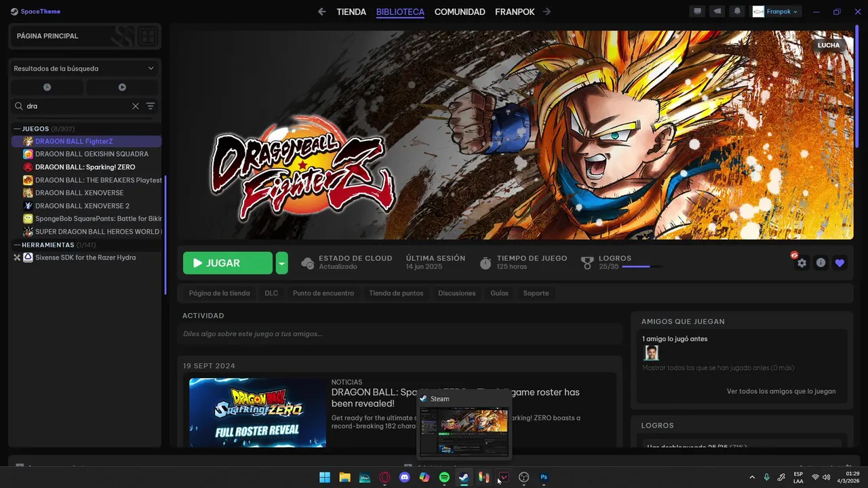Go forward with the right navigation arrow
868x488 pixels.
[547, 12]
